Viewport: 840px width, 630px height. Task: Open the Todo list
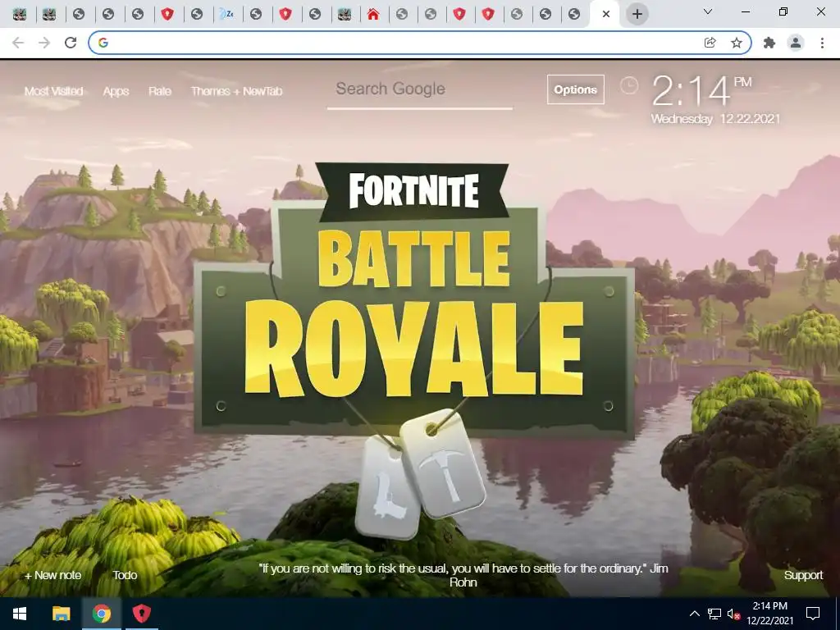pyautogui.click(x=125, y=575)
